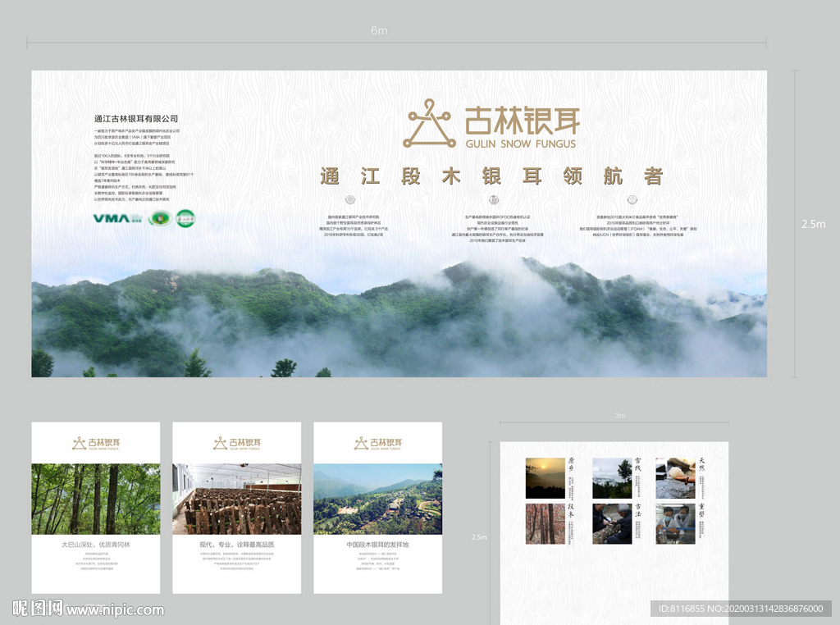Screen dimensions: 840x625
Task: Open the mountain village valley photo
Action: pos(377,500)
